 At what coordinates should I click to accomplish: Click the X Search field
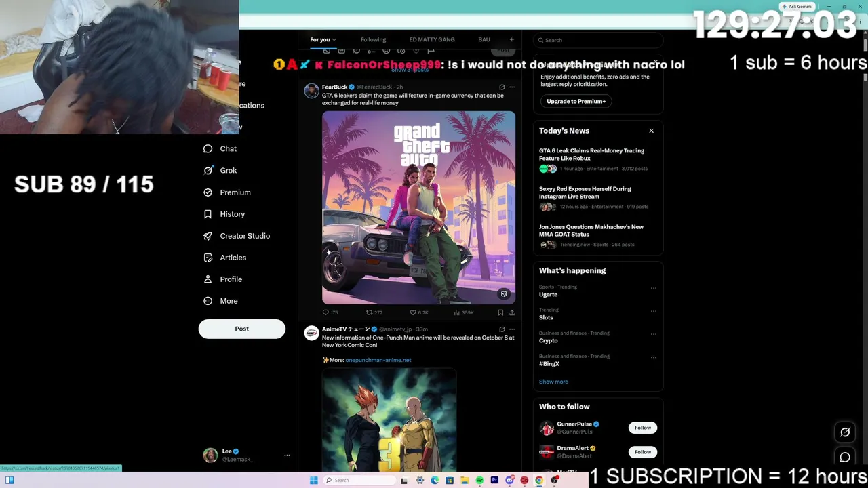597,40
